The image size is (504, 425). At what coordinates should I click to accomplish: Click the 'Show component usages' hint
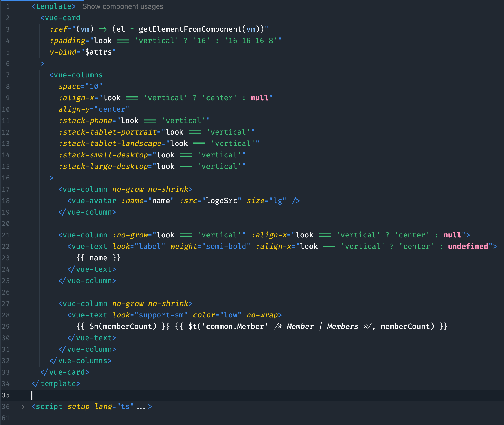(123, 6)
